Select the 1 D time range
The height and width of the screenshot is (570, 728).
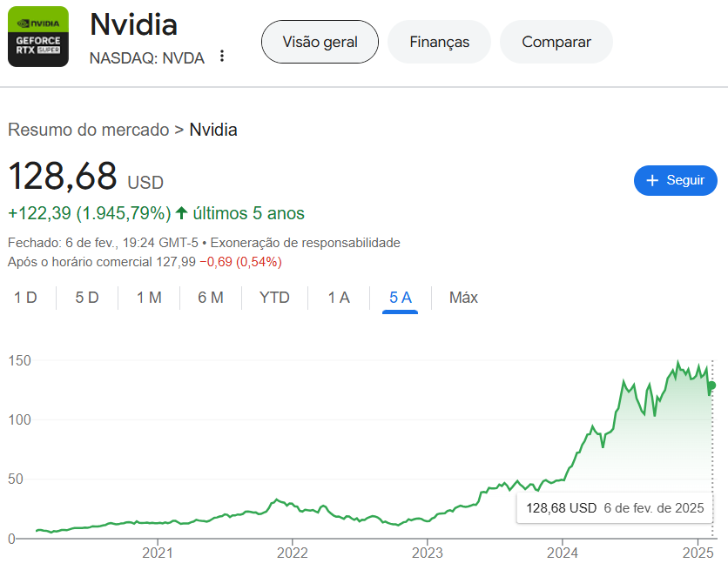coord(25,298)
